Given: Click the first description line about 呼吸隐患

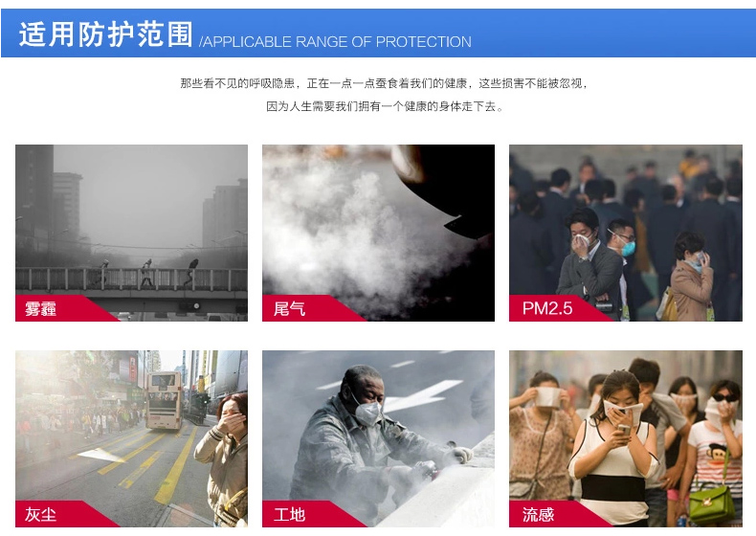Looking at the screenshot, I should [x=385, y=83].
